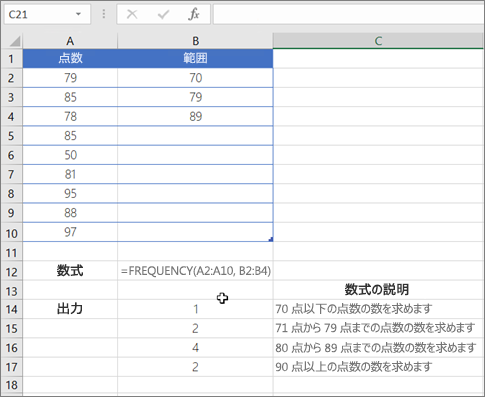Open the Name Box dropdown arrow
This screenshot has height=397, width=485.
(x=78, y=14)
